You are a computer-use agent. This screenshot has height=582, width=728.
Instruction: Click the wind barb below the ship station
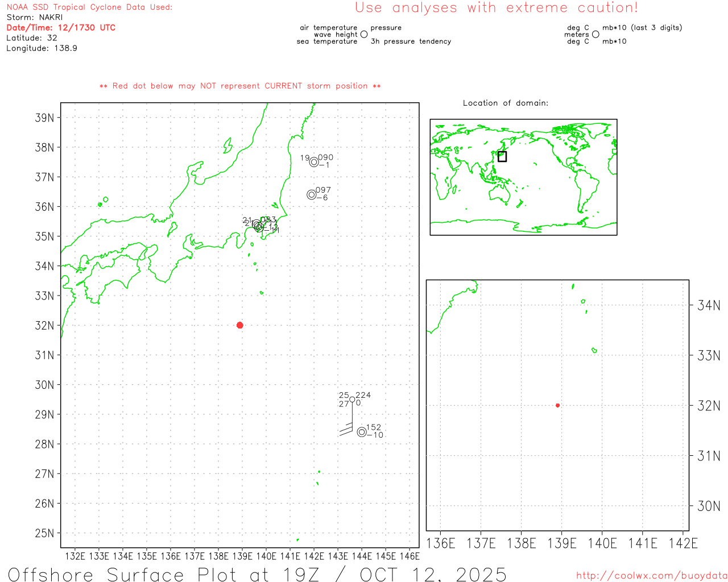pyautogui.click(x=348, y=427)
